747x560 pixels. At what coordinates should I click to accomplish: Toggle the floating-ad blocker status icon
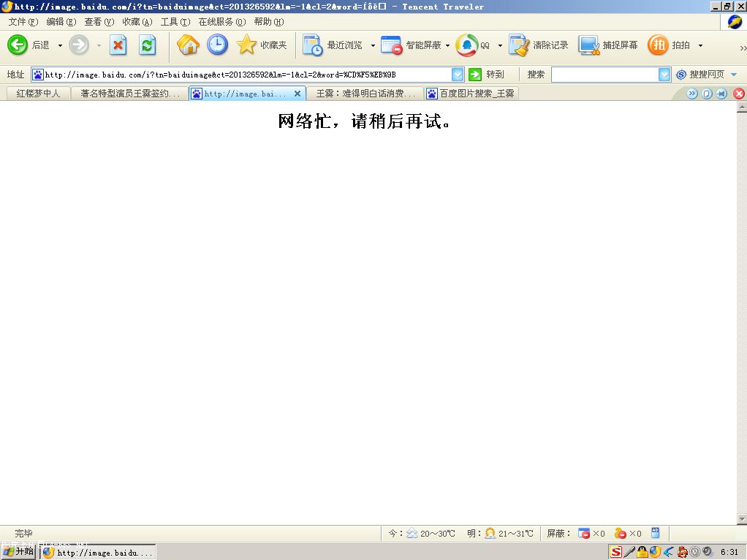click(x=620, y=534)
